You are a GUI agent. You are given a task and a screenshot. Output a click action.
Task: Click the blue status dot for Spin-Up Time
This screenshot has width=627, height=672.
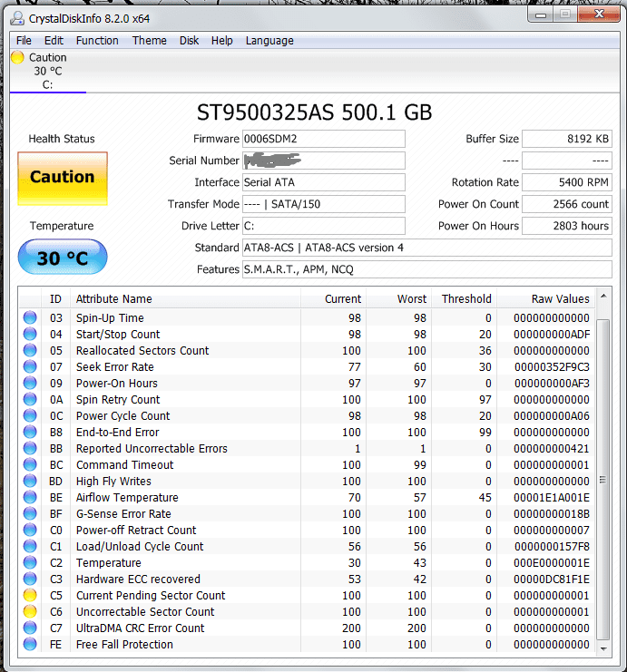point(30,317)
